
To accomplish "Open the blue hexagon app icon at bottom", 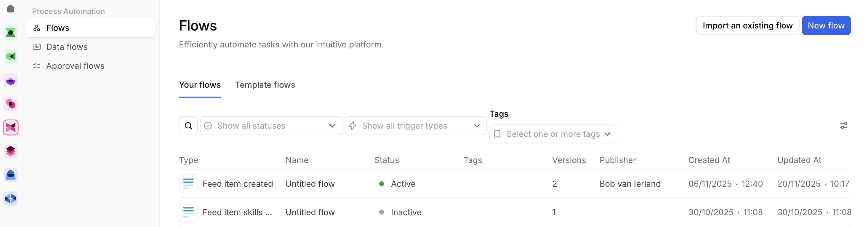I will point(11,198).
